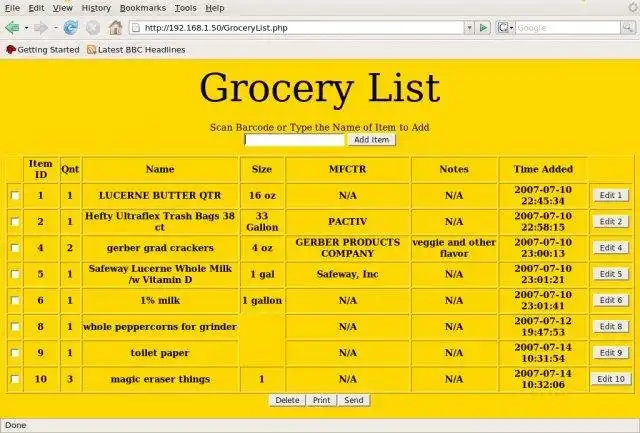Click the 1 gallon size cell
The image size is (640, 433).
pos(262,300)
